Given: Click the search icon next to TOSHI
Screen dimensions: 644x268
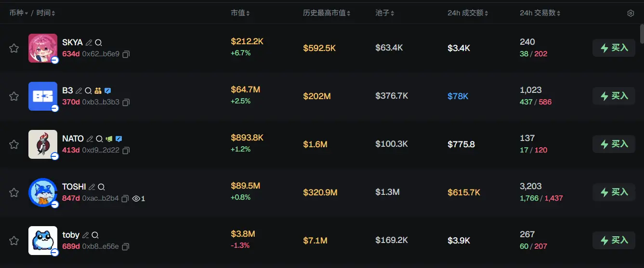Looking at the screenshot, I should coord(101,187).
